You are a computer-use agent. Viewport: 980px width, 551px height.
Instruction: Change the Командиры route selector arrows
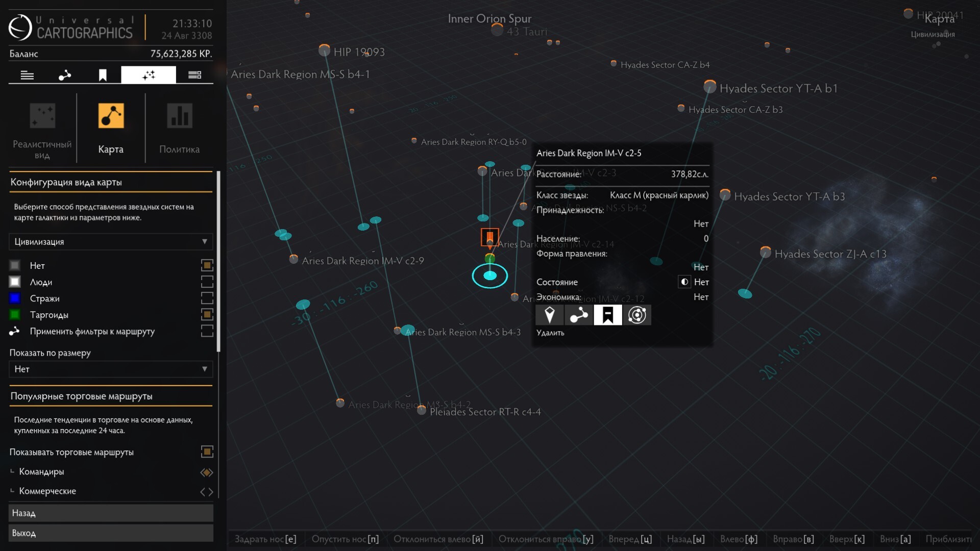pos(206,472)
